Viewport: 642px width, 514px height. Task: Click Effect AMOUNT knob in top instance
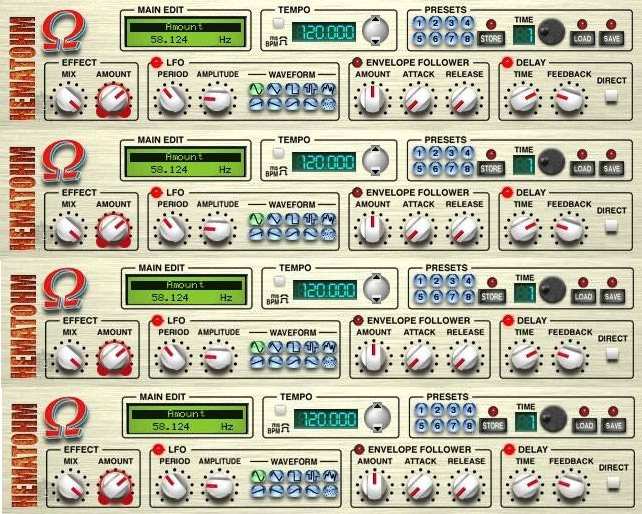pos(113,99)
